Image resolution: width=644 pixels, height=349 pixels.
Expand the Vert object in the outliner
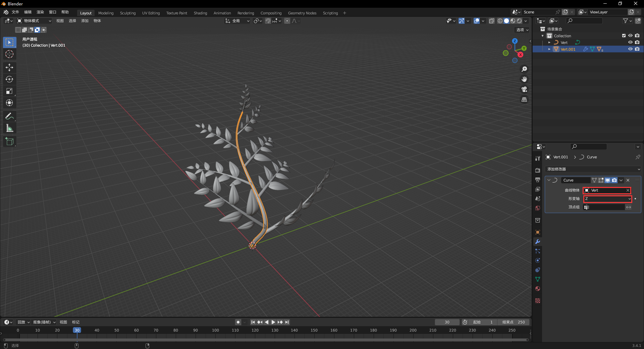tap(549, 43)
